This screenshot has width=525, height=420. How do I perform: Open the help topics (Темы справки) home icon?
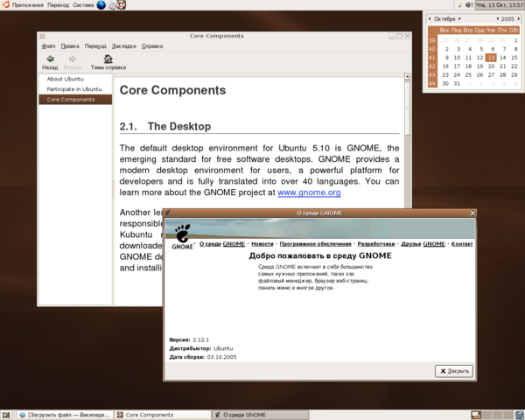pos(108,59)
